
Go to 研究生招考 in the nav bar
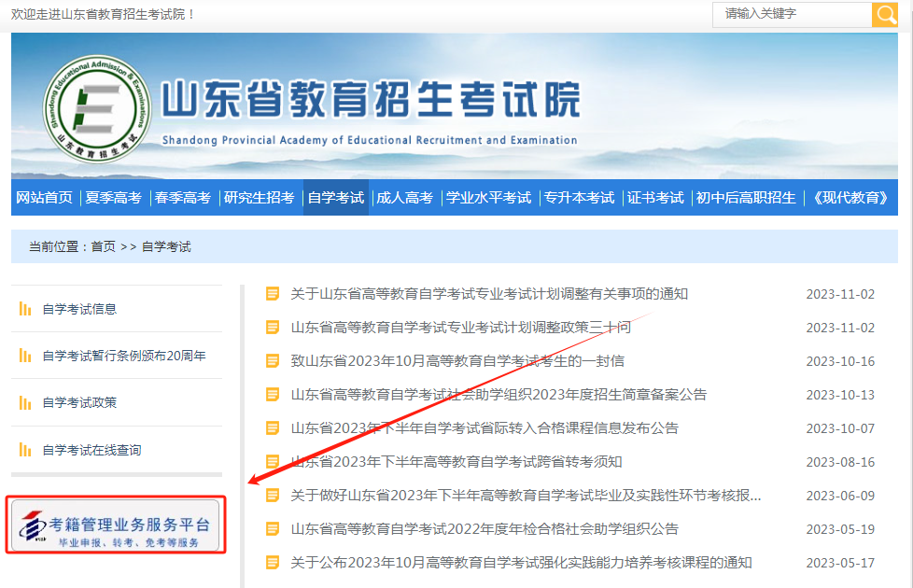pyautogui.click(x=259, y=198)
